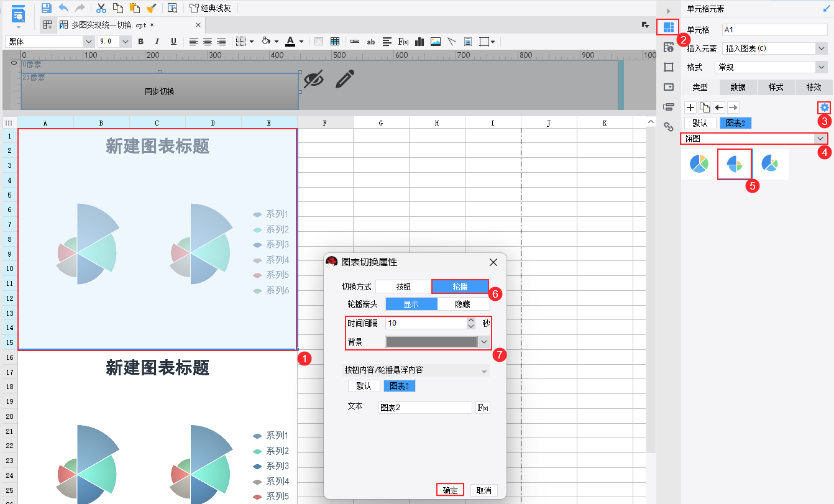Screen dimensions: 834x504
Task: Expand the fill color dropdown arrow
Action: 277,42
